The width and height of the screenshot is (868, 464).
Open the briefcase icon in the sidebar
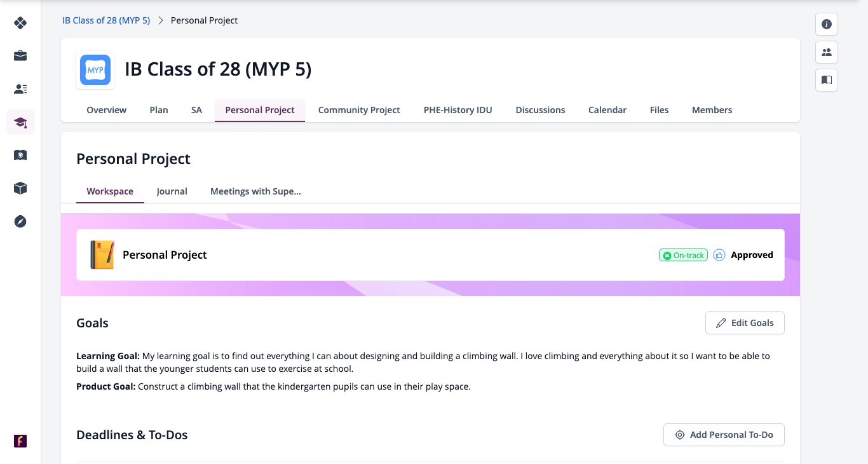point(20,56)
